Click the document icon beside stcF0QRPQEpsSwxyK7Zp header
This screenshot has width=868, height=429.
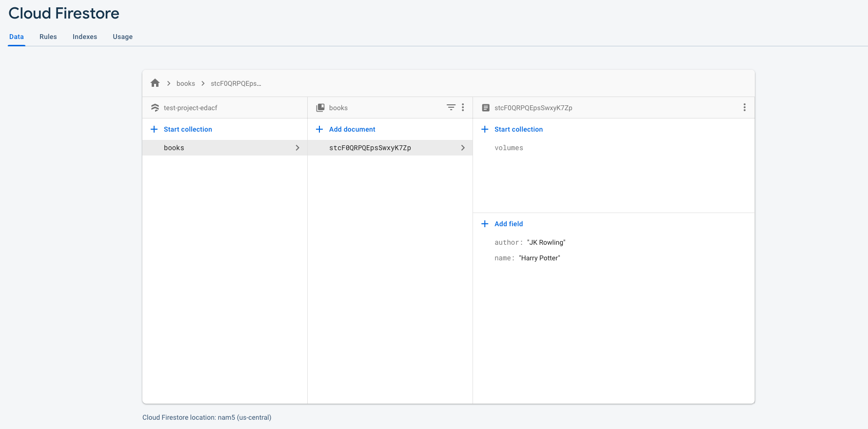pyautogui.click(x=486, y=108)
